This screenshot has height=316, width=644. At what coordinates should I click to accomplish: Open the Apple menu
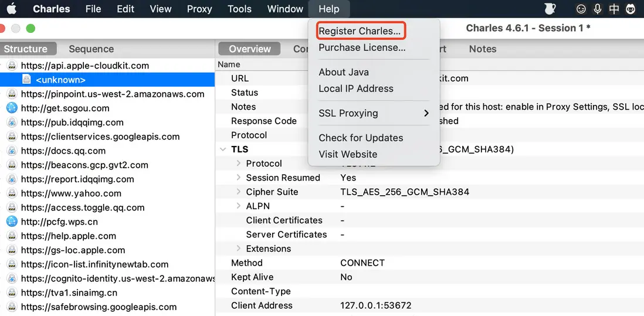pos(11,9)
